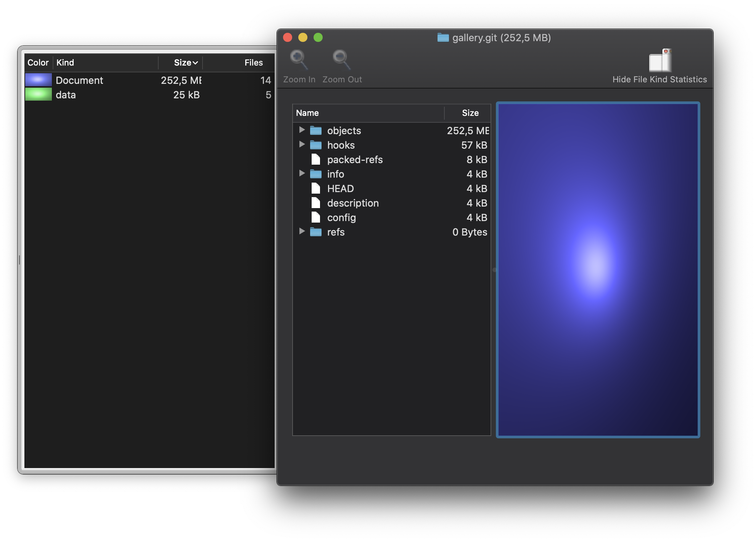Click the config file icon
This screenshot has width=756, height=542.
point(315,217)
